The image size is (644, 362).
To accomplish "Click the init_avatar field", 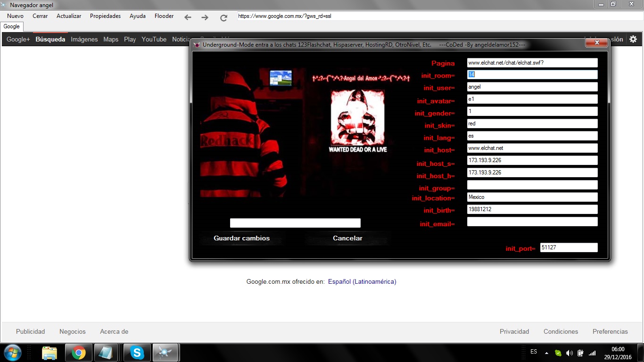I will pos(532,99).
